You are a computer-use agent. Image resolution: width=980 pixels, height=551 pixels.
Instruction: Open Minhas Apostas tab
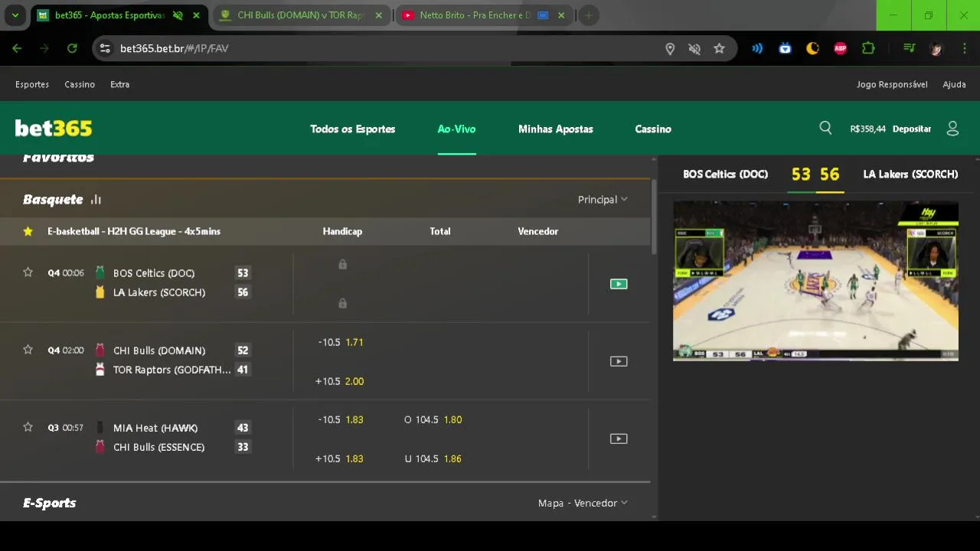coord(556,129)
